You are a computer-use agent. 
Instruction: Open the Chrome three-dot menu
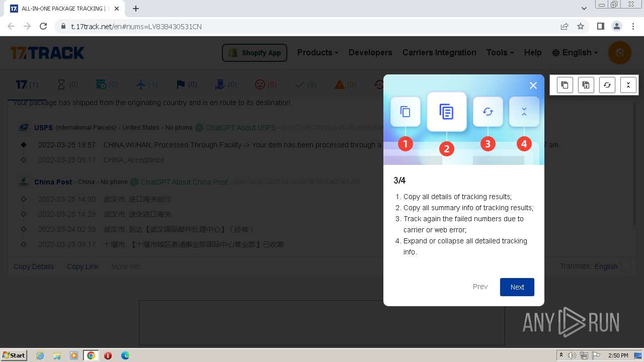632,26
